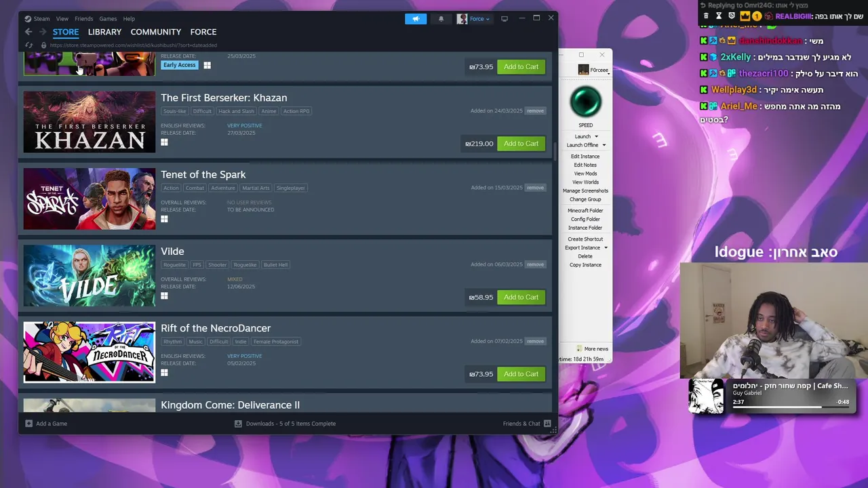868x488 pixels.
Task: Remove Tenet of the Spark from wishlist
Action: click(x=535, y=188)
